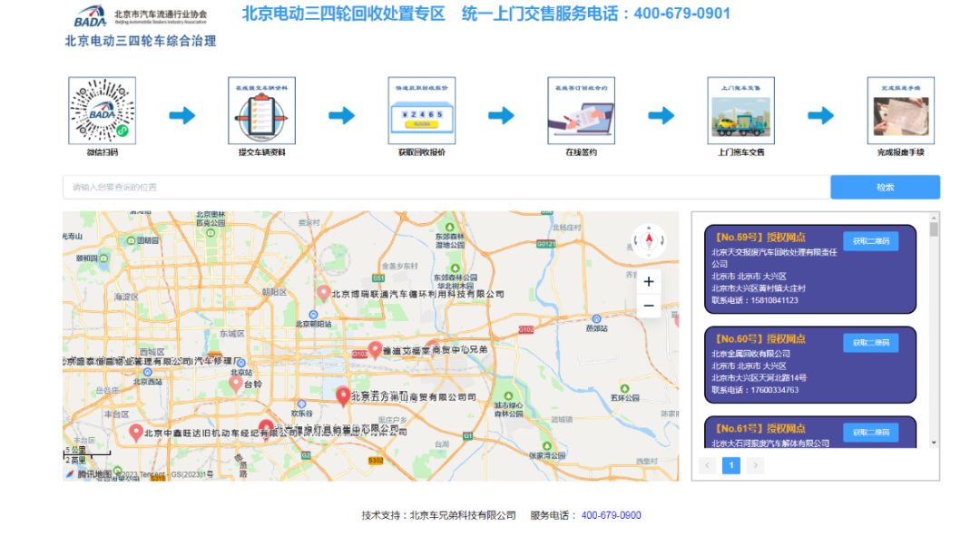Viewport: 980px width, 536px height.
Task: Click the outlet list scrollbar up arrow
Action: pyautogui.click(x=934, y=218)
